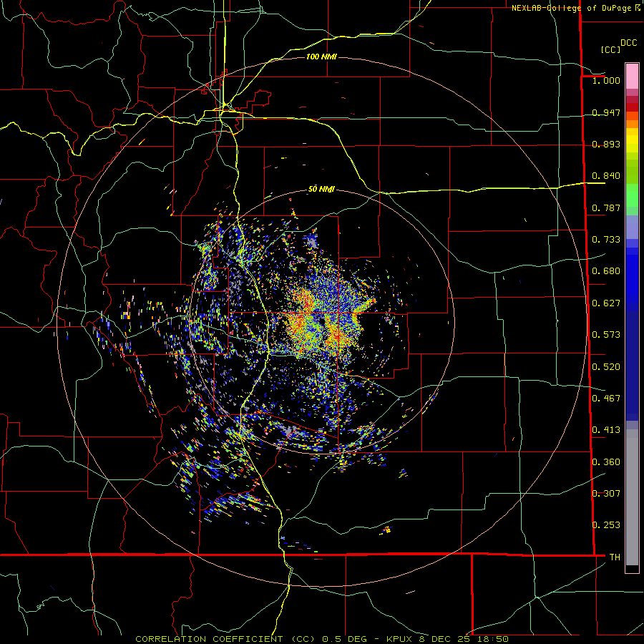Select the 0.360 legend value

tap(606, 462)
